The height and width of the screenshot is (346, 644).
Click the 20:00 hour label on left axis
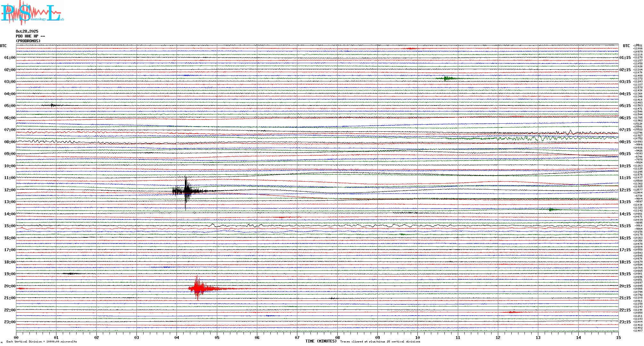coord(10,286)
